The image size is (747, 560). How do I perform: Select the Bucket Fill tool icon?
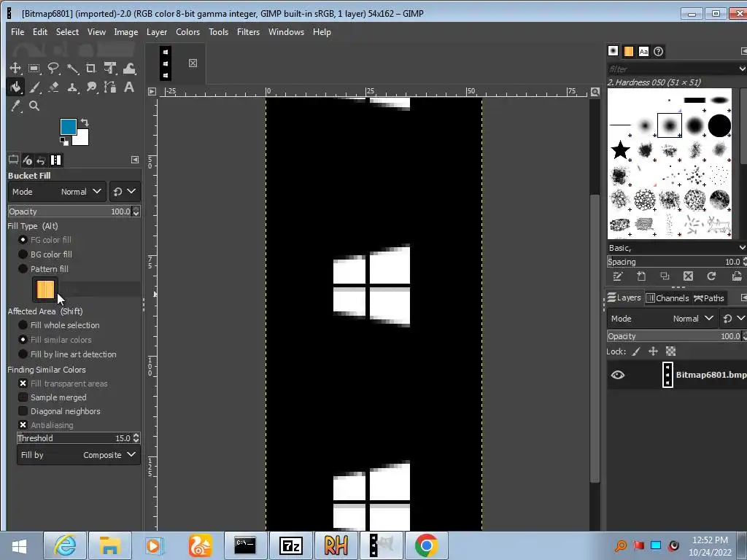(x=15, y=87)
